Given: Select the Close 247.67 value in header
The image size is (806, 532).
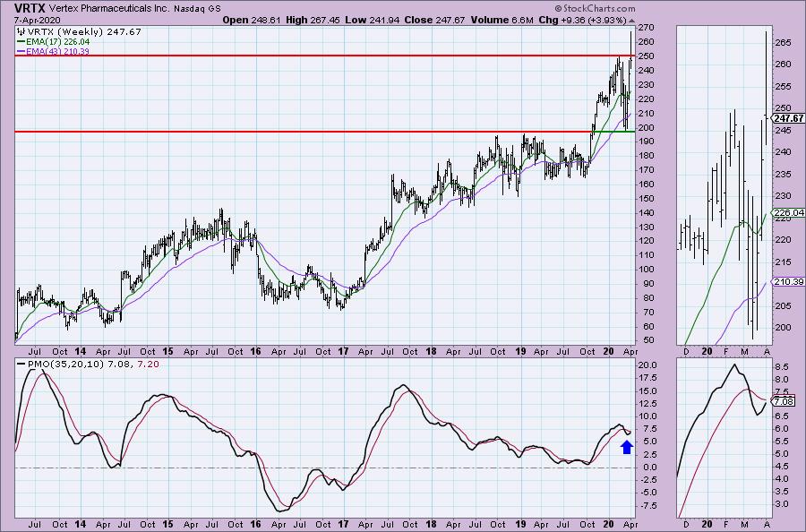Looking at the screenshot, I should 435,20.
